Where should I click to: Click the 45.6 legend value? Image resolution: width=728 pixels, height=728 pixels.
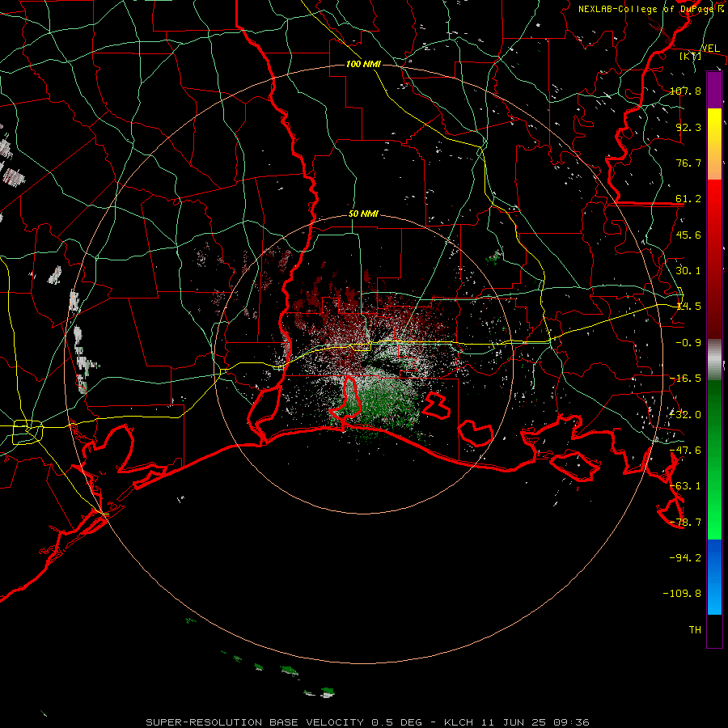[x=688, y=235]
